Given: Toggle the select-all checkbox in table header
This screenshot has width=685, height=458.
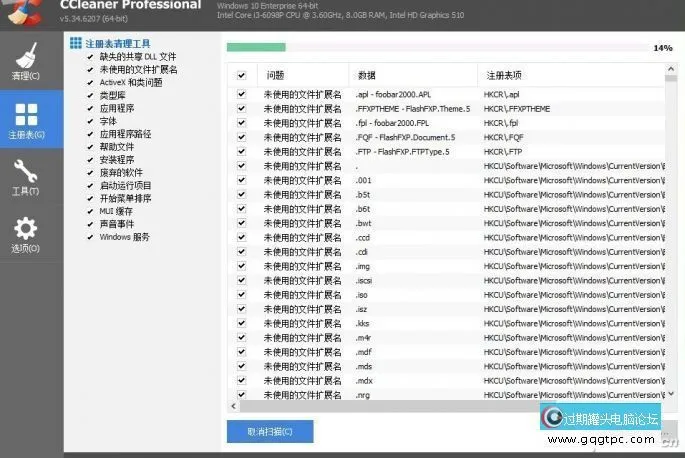Looking at the screenshot, I should pyautogui.click(x=241, y=75).
